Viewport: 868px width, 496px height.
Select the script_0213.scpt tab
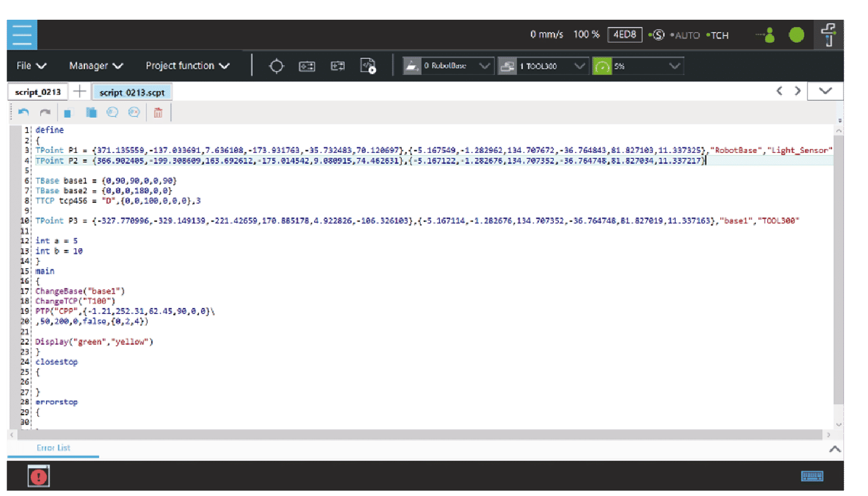(x=132, y=92)
